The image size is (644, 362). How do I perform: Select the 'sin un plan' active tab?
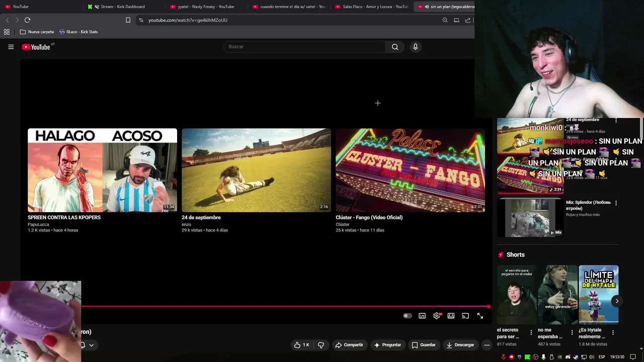point(444,7)
